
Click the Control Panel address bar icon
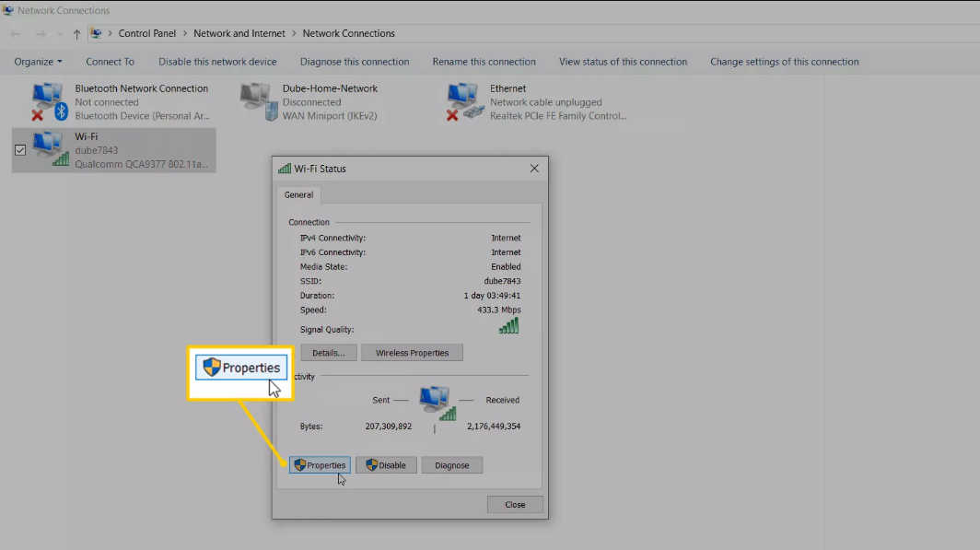point(96,33)
